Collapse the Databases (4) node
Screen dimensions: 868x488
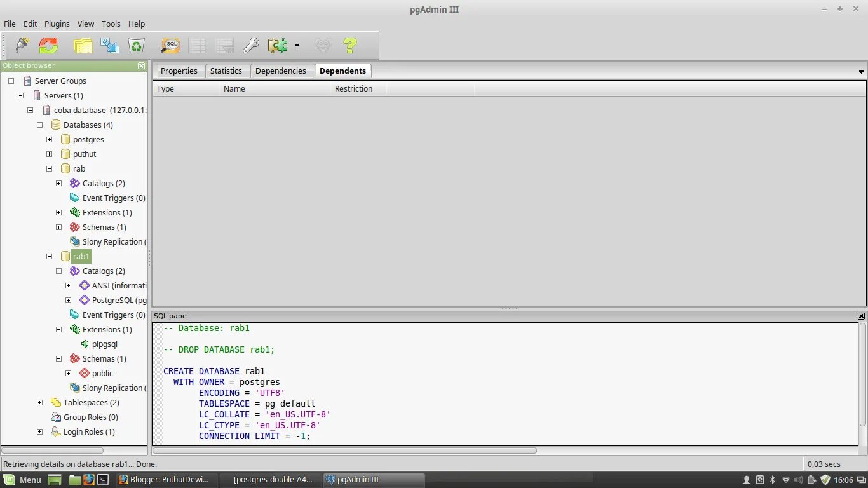click(x=39, y=125)
